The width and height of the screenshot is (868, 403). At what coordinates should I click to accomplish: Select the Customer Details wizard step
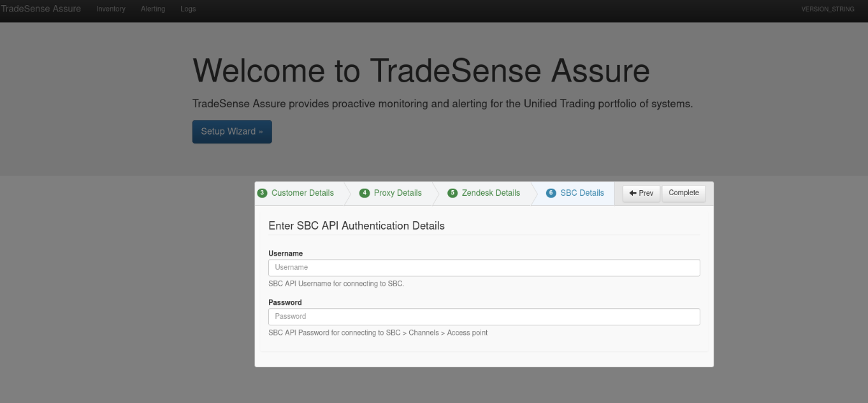(x=302, y=193)
